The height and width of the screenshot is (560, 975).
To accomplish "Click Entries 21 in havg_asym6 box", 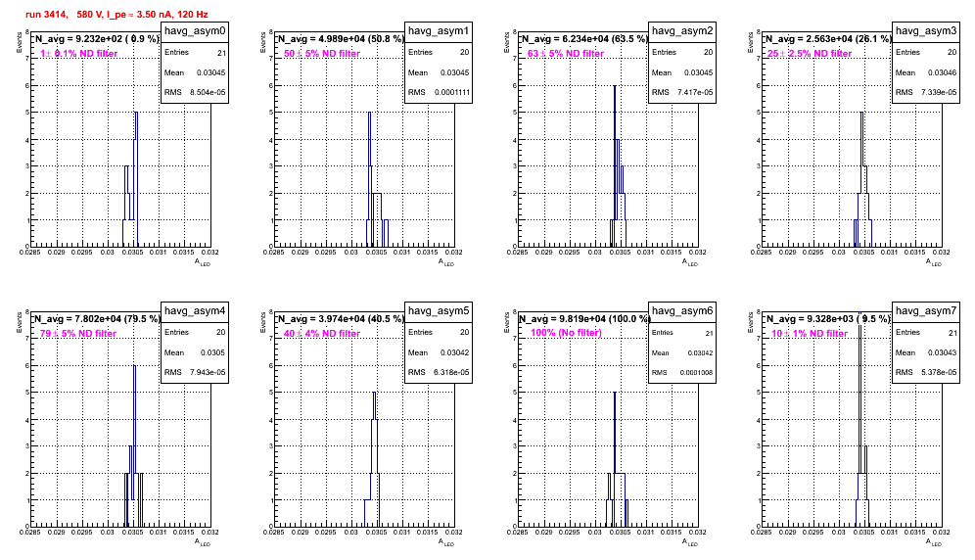I will click(682, 333).
